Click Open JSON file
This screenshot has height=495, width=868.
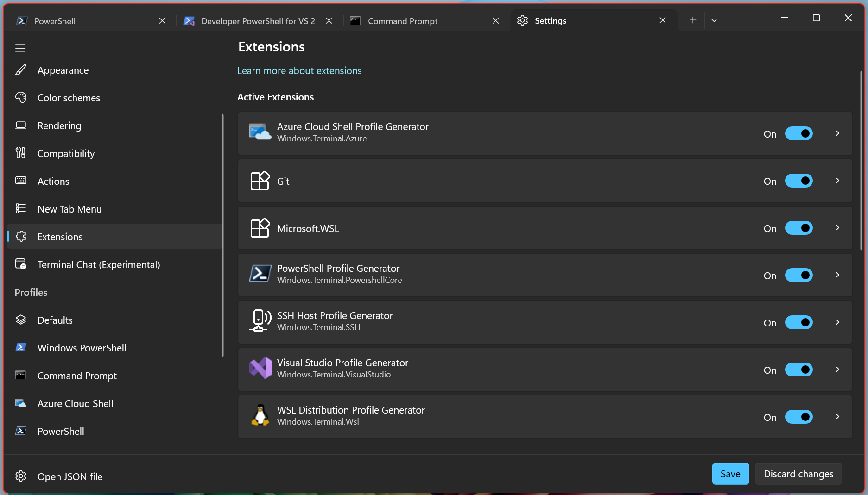[x=114, y=476]
